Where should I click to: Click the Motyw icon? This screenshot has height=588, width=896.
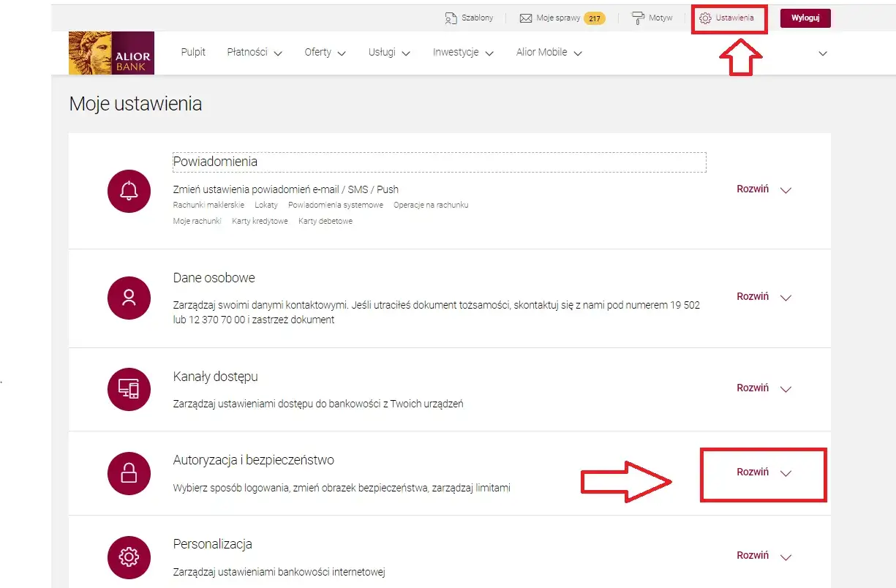(x=639, y=18)
